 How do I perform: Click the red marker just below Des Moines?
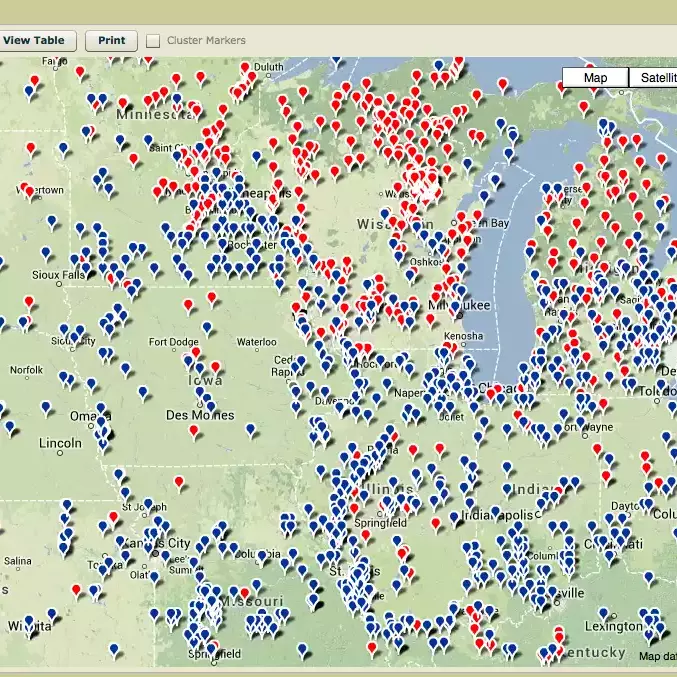[195, 431]
